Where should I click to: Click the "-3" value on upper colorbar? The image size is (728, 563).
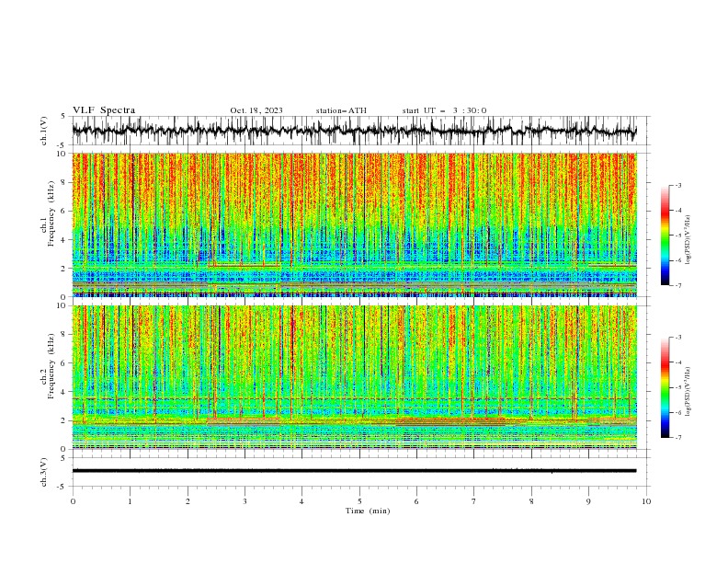point(678,185)
